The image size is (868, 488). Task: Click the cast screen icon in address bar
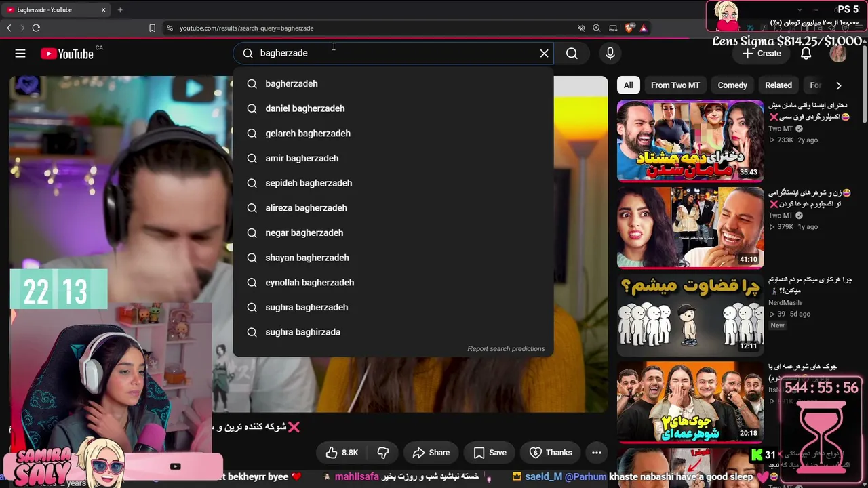point(613,28)
